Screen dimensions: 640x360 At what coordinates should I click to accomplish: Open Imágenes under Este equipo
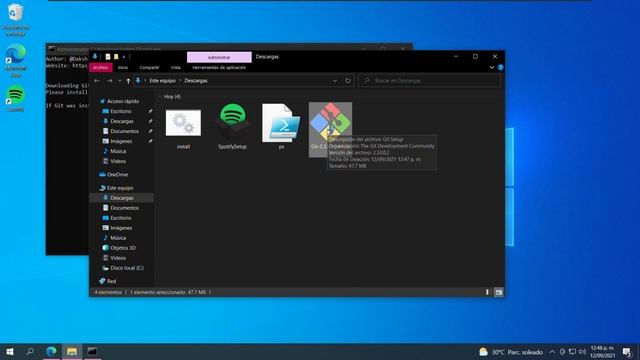[121, 228]
